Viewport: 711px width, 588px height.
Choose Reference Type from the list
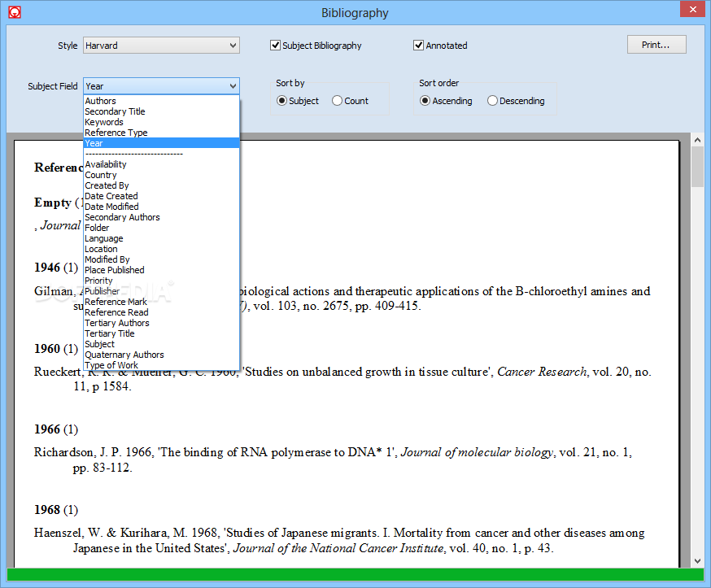coord(161,133)
